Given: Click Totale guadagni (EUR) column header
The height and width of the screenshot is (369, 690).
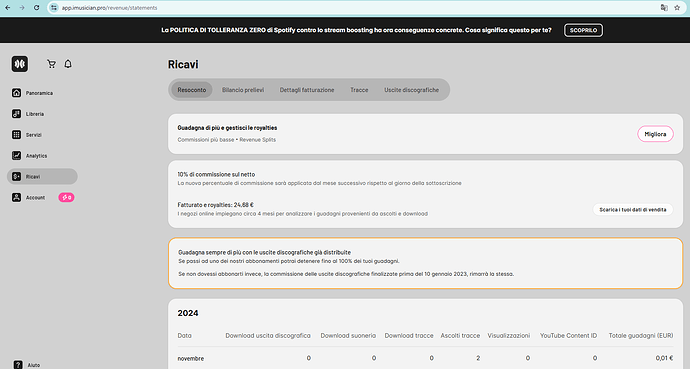Looking at the screenshot, I should [641, 335].
